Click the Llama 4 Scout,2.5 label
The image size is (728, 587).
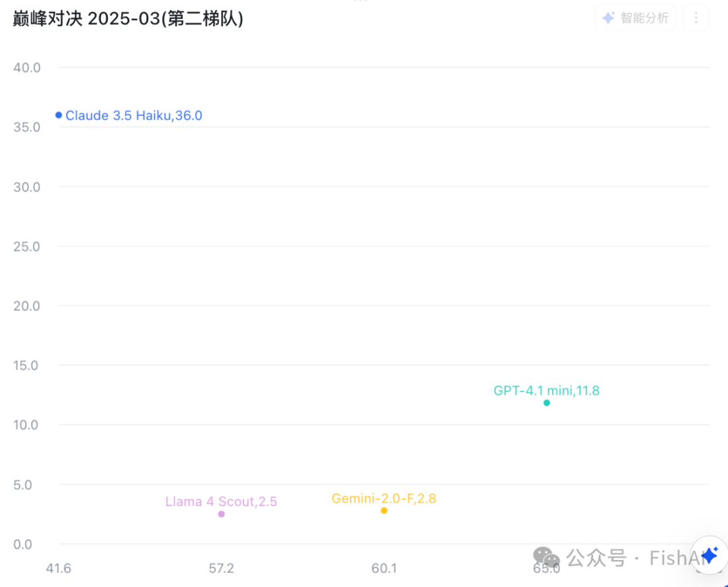pos(221,501)
